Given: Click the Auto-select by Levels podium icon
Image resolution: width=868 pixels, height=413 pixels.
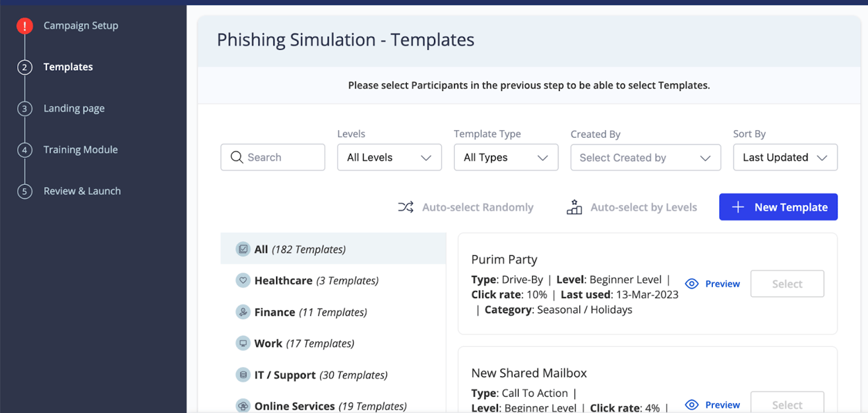Looking at the screenshot, I should coord(574,207).
